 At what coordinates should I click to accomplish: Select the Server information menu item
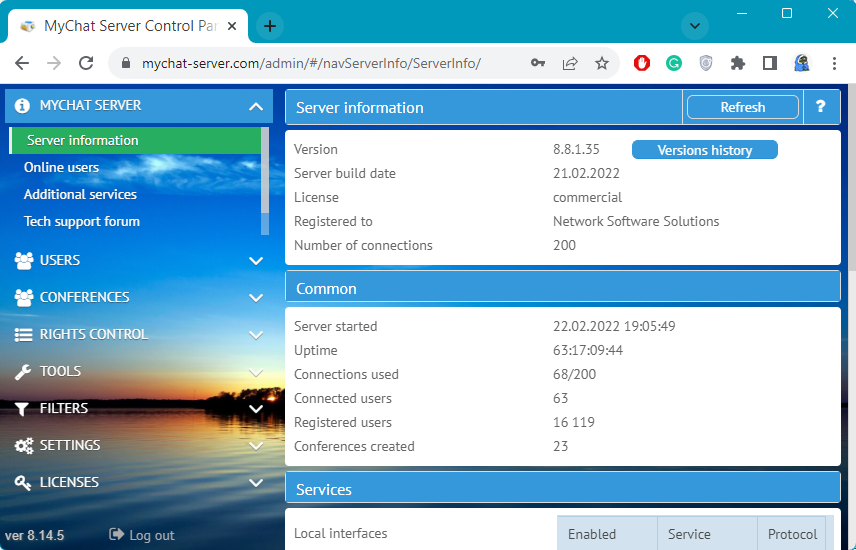click(135, 140)
